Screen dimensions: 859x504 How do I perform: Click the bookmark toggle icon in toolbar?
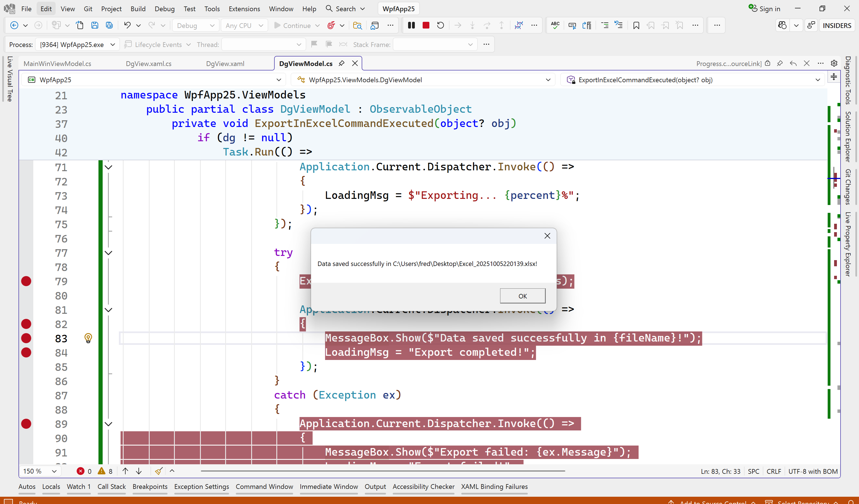pos(636,25)
